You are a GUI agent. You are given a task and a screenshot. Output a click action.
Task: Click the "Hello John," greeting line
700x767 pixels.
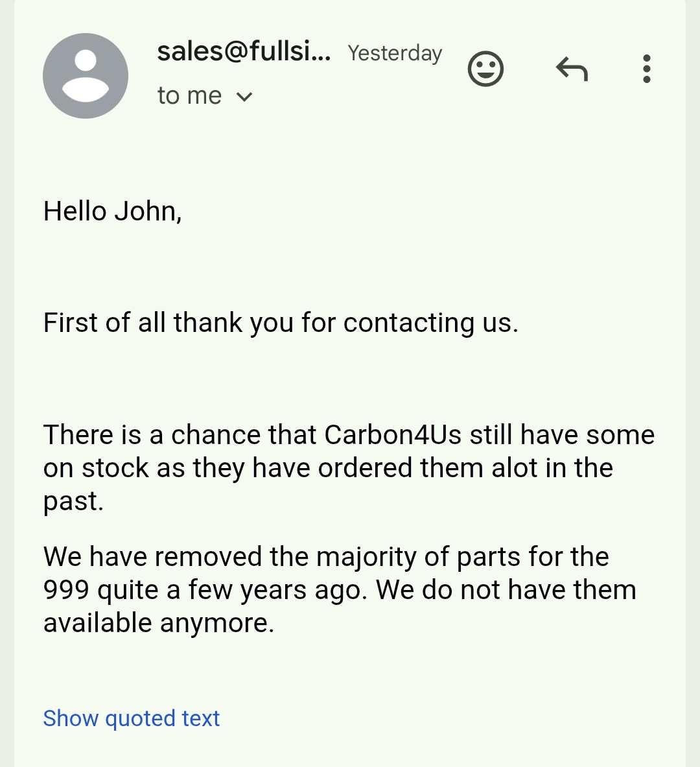tap(113, 212)
